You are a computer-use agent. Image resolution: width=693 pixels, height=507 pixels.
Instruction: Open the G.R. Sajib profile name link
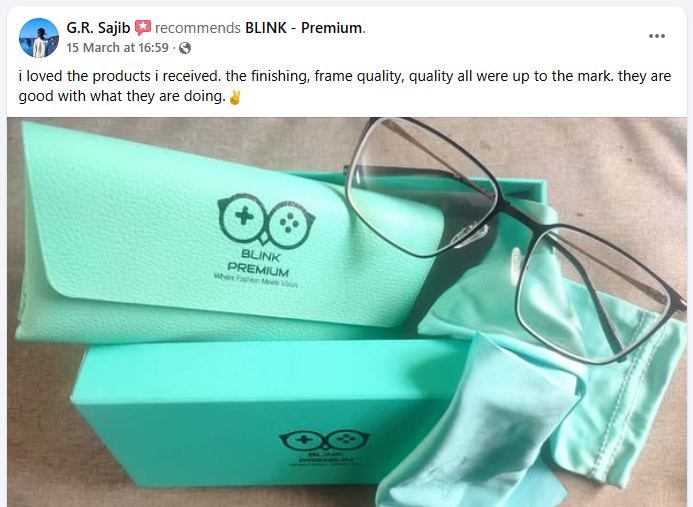98,28
